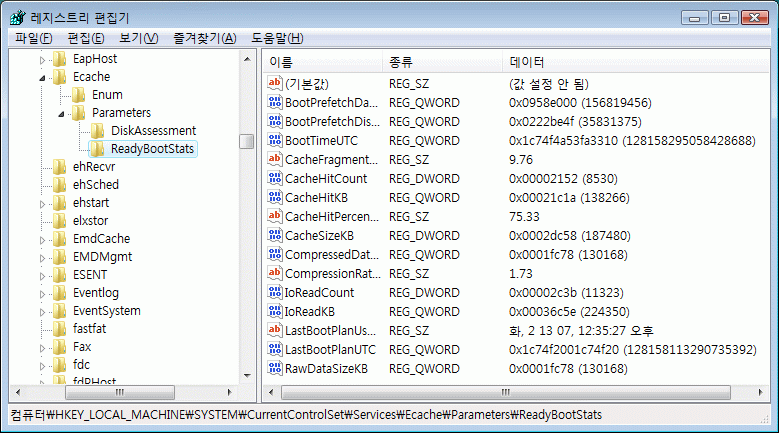779x433 pixels.
Task: Click the tree pane scroll down arrow
Action: (247, 376)
